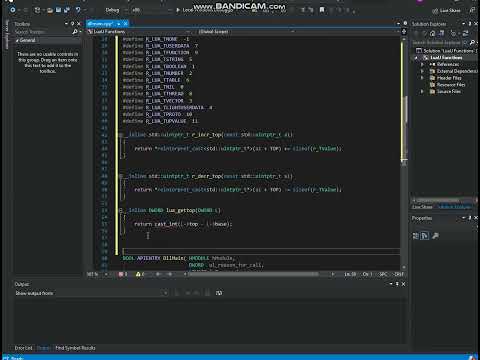Close the Properties panel

(x=476, y=218)
